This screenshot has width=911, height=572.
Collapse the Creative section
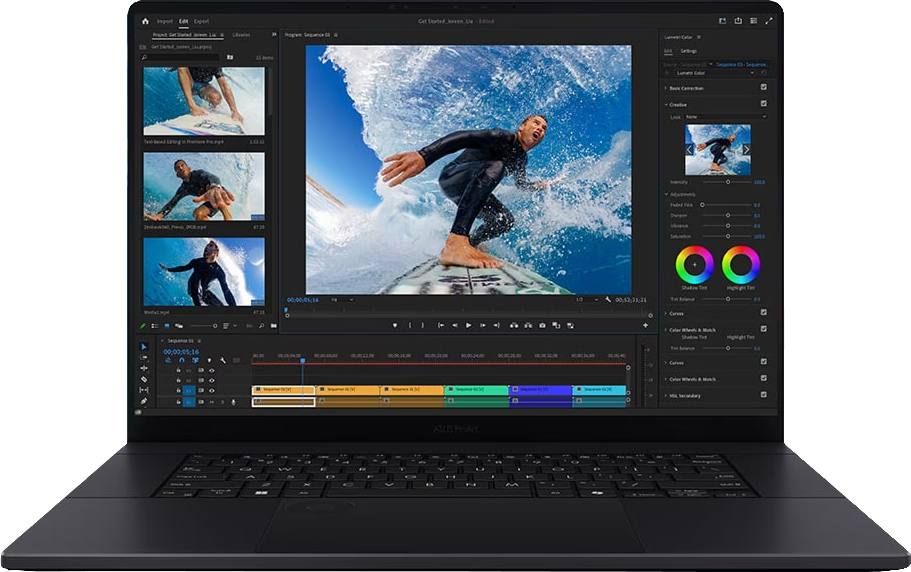(x=666, y=105)
